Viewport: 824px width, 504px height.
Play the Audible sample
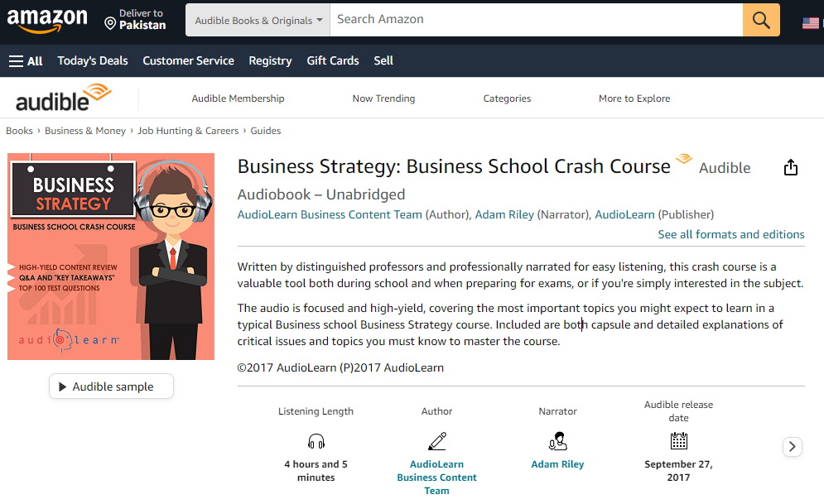click(x=111, y=386)
